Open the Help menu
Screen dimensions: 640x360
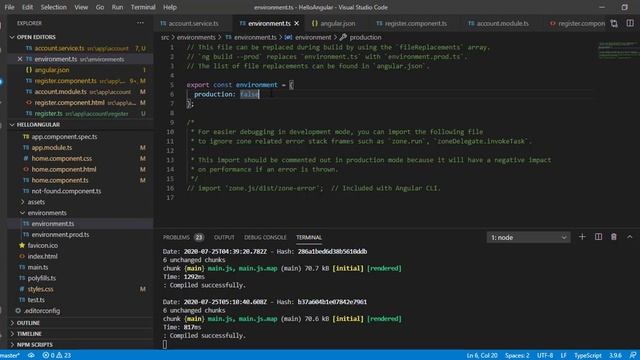[170, 7]
